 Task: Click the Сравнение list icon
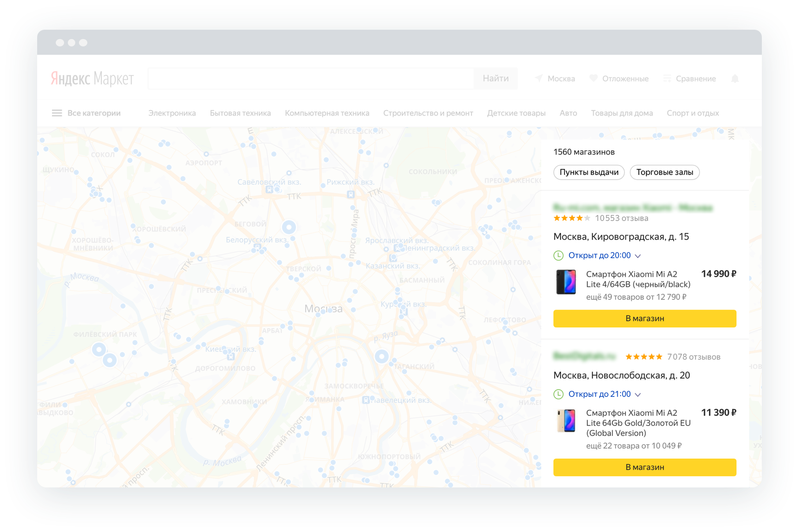(x=667, y=78)
